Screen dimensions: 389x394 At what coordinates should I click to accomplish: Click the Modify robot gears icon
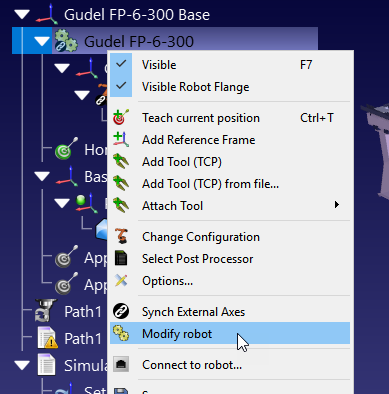tap(121, 333)
